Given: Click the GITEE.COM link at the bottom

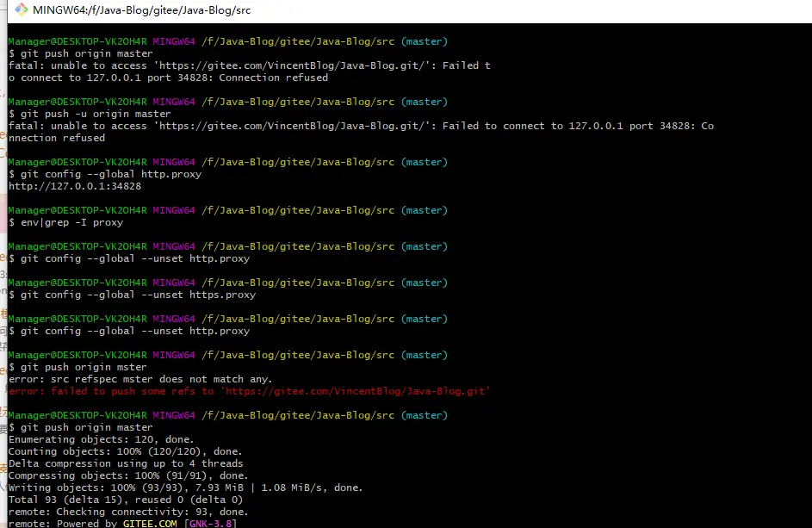Looking at the screenshot, I should (150, 523).
